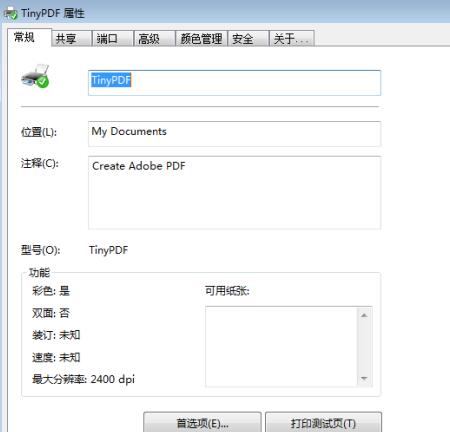Click the 注释 box with Create Adobe PDF
Screen dimensions: 450x432
click(234, 193)
